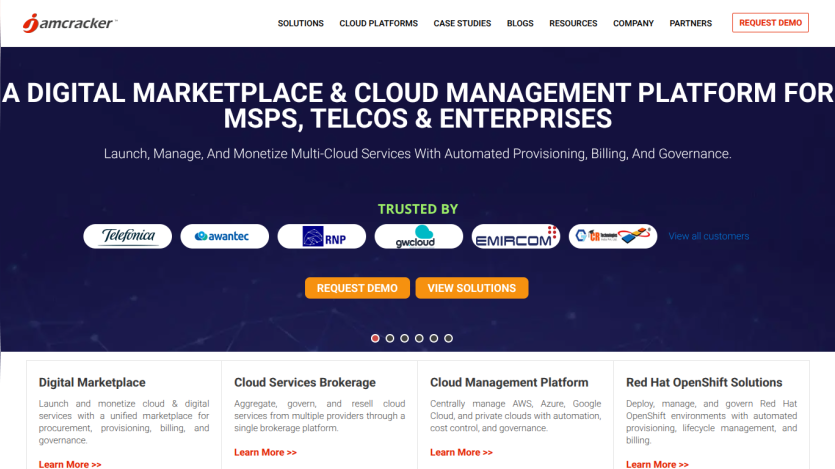Click the Telefonica customer logo

click(x=128, y=236)
